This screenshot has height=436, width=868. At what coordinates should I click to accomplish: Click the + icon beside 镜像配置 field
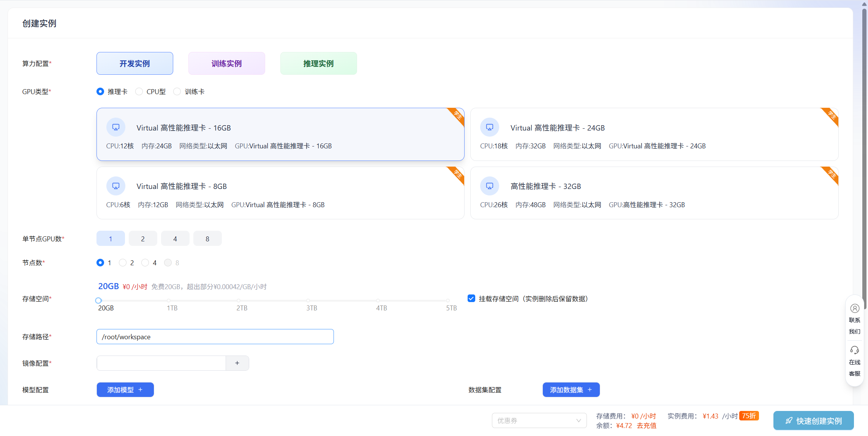click(x=237, y=363)
